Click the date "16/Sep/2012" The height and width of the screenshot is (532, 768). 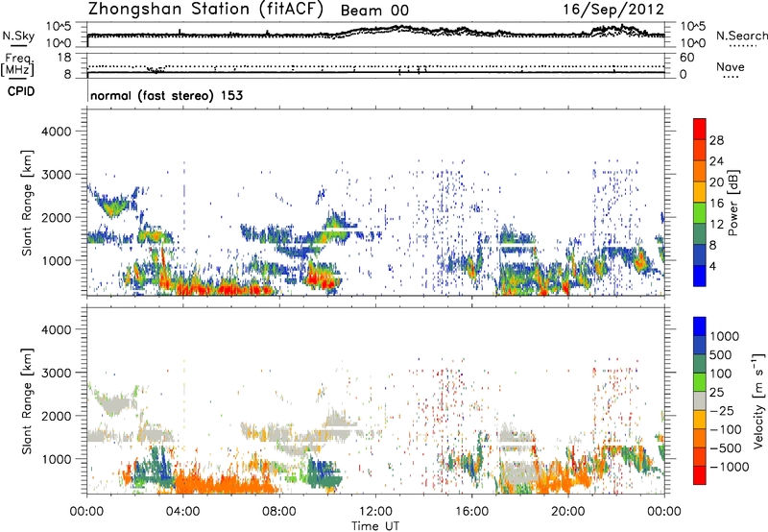[x=613, y=10]
